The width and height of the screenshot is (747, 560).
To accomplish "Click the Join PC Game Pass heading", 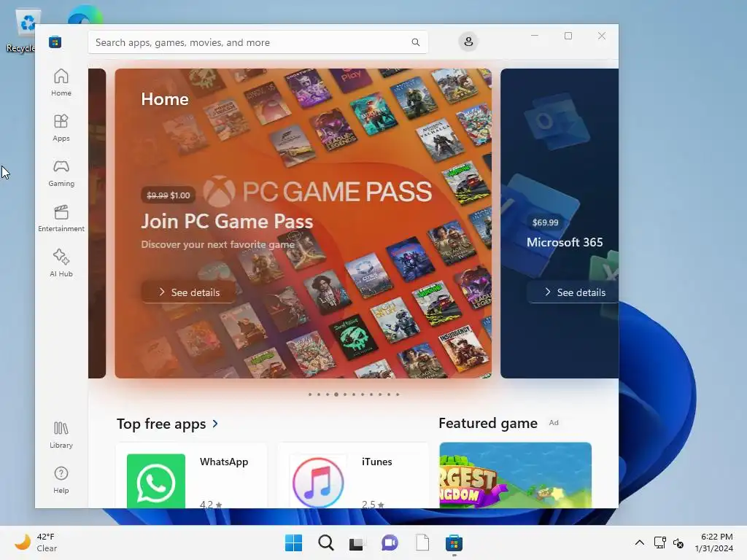I will 227,222.
